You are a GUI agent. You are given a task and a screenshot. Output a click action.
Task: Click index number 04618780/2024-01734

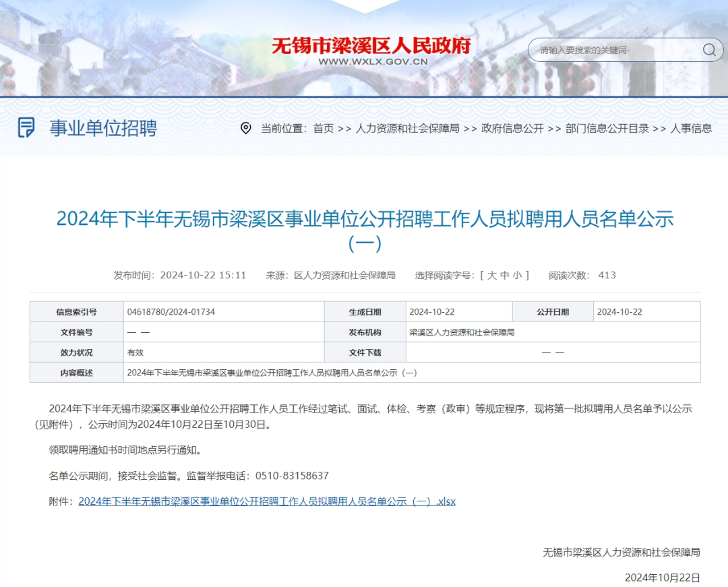(x=171, y=312)
